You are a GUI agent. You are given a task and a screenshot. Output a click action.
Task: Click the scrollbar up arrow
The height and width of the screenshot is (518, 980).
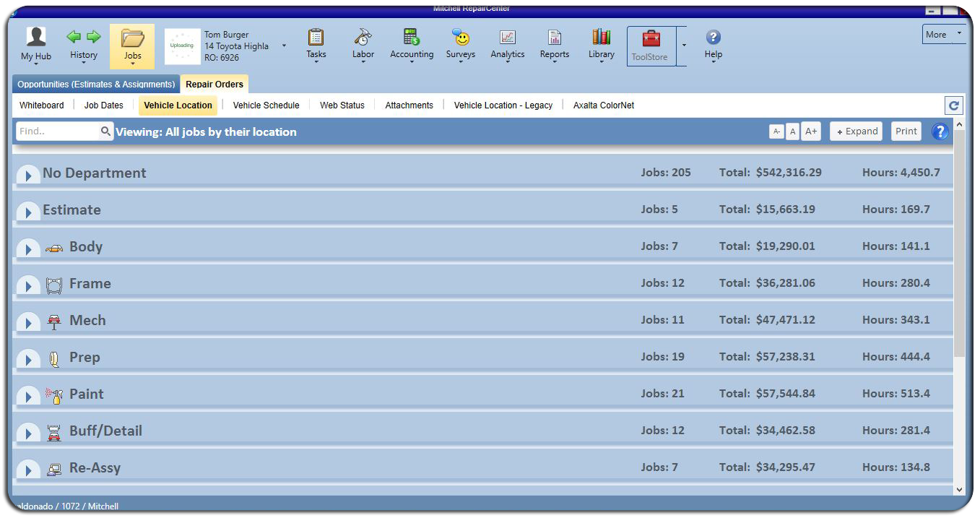(x=959, y=125)
